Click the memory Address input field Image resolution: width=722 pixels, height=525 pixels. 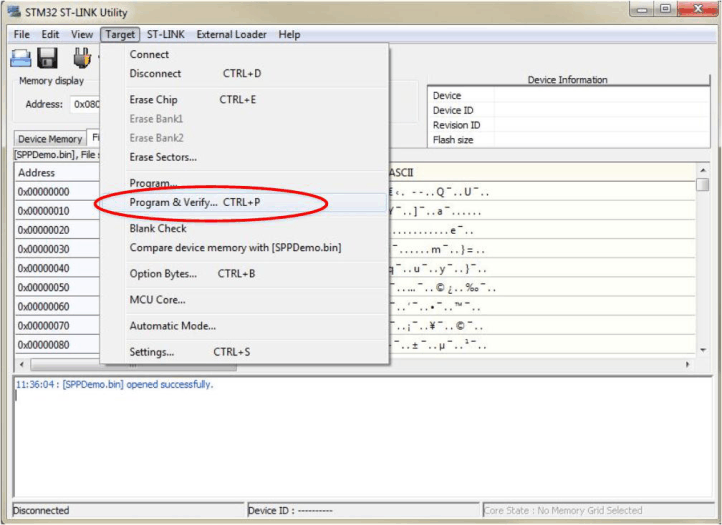coord(84,104)
